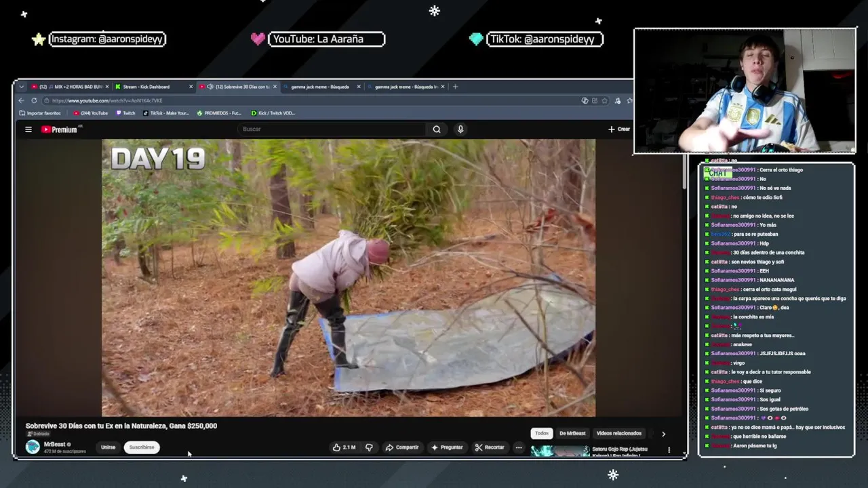
Task: Click the Suscribirse button
Action: (142, 447)
